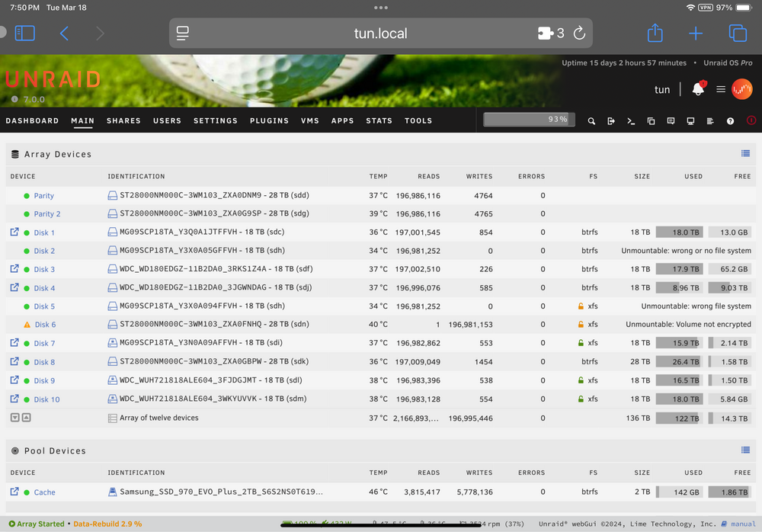Screen dimensions: 762x532
Task: Click the Disk 5 orange lock icon
Action: click(x=580, y=306)
